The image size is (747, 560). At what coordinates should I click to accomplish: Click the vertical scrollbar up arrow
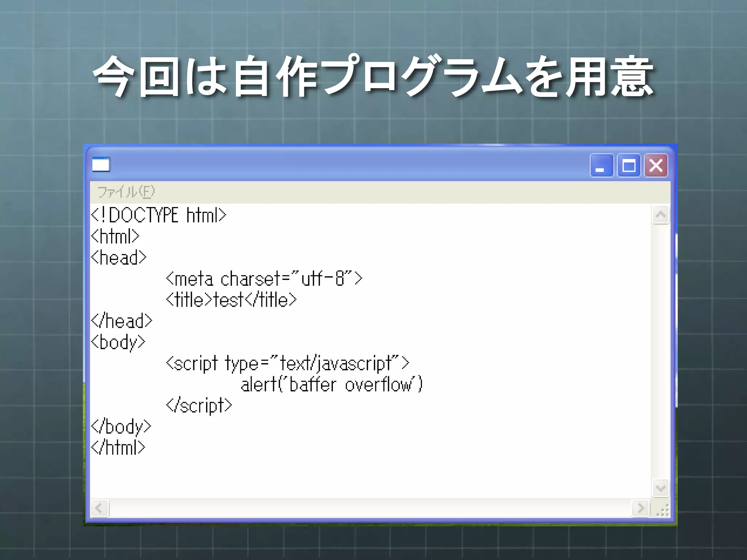point(661,215)
